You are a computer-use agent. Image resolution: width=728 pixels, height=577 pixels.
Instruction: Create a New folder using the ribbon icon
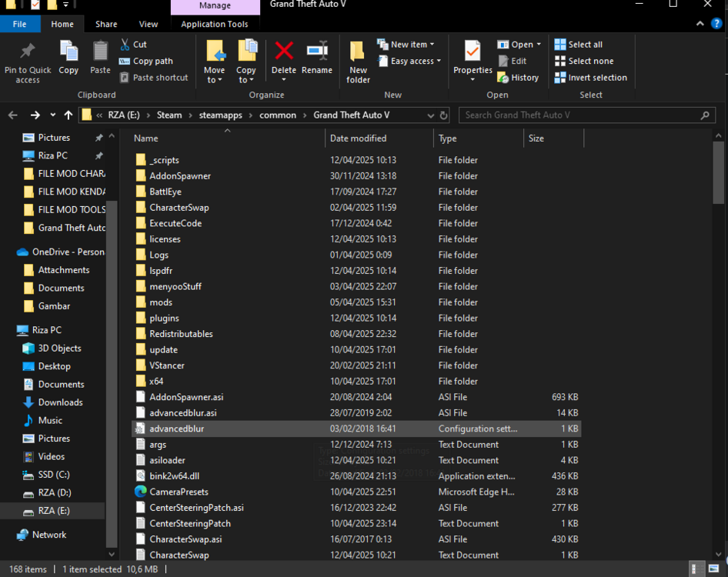(x=357, y=60)
